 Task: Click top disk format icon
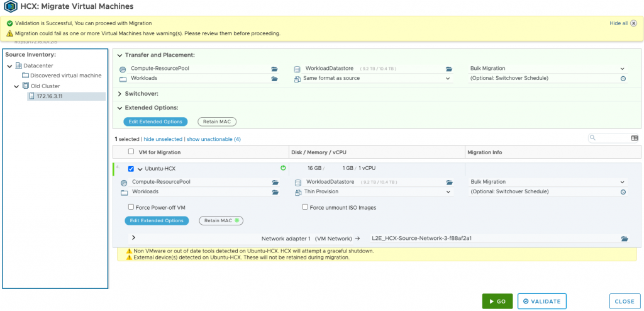(297, 79)
